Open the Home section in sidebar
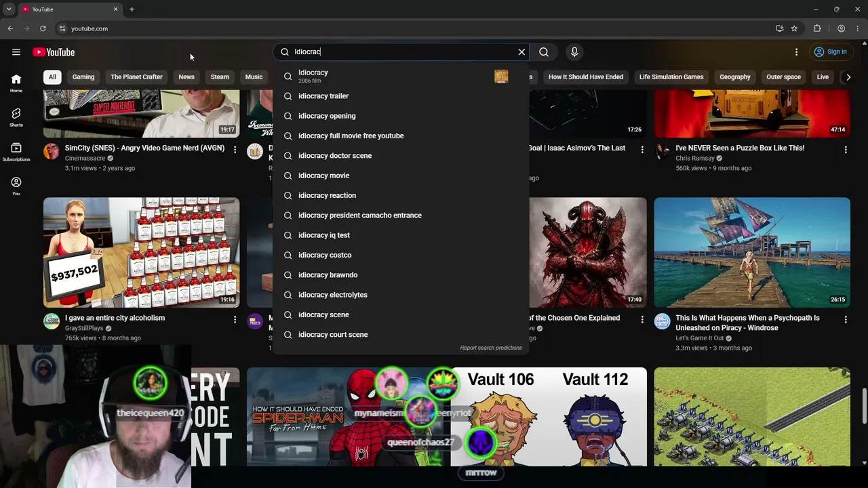868x488 pixels. (x=16, y=83)
